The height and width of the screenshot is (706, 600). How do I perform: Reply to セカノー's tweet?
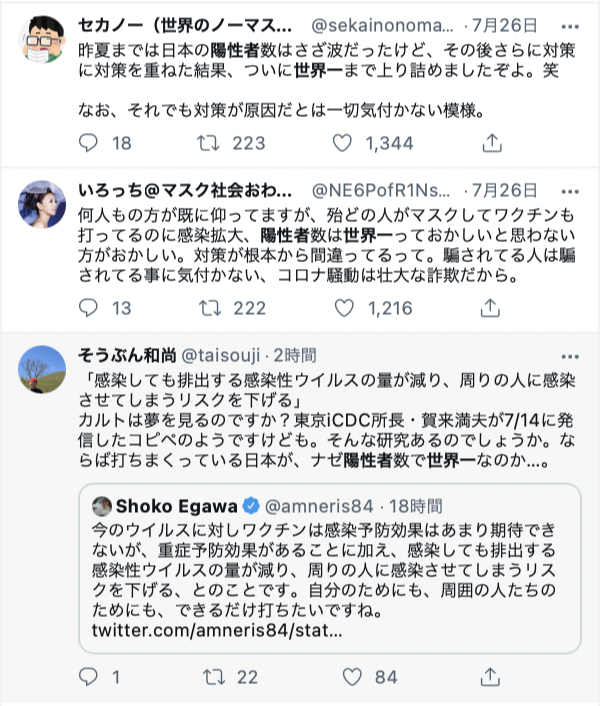89,144
